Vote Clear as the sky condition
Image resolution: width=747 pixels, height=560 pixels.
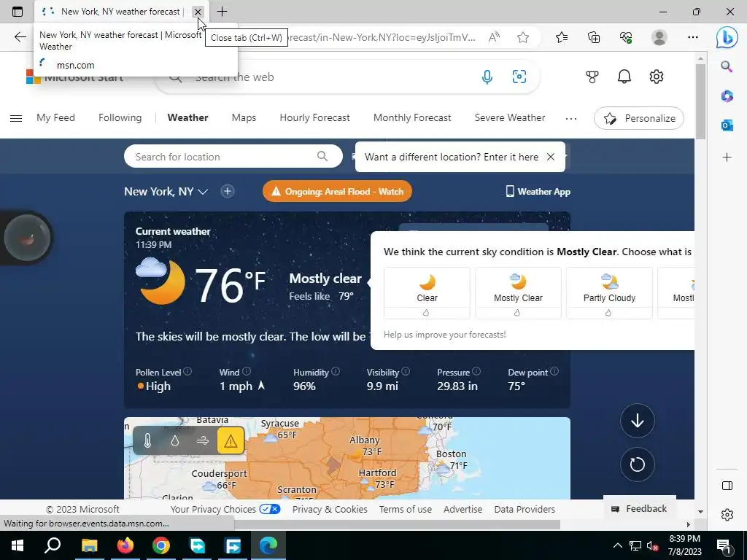point(427,293)
